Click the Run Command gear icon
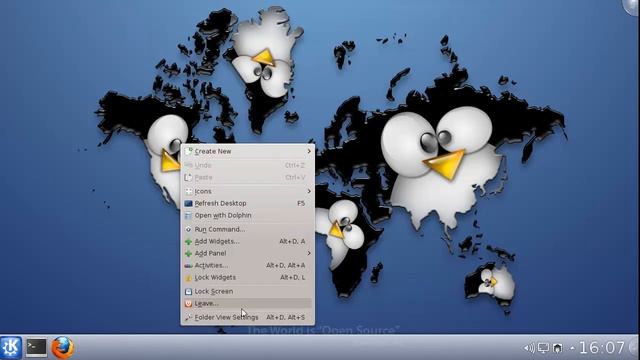The width and height of the screenshot is (640, 360). (x=188, y=229)
